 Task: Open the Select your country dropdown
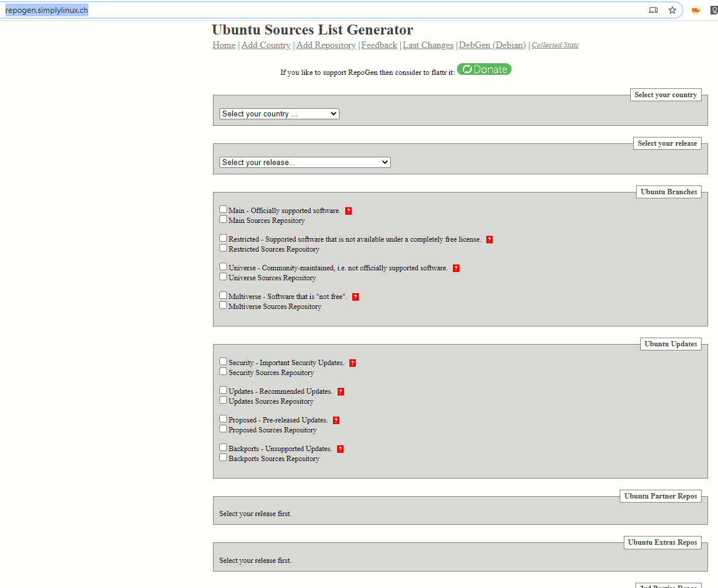click(279, 114)
